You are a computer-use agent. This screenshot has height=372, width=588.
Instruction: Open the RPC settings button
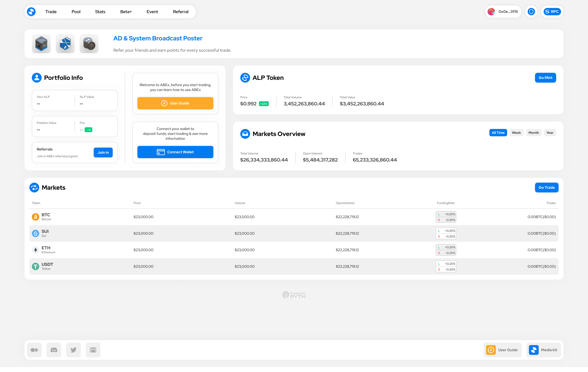(x=552, y=12)
